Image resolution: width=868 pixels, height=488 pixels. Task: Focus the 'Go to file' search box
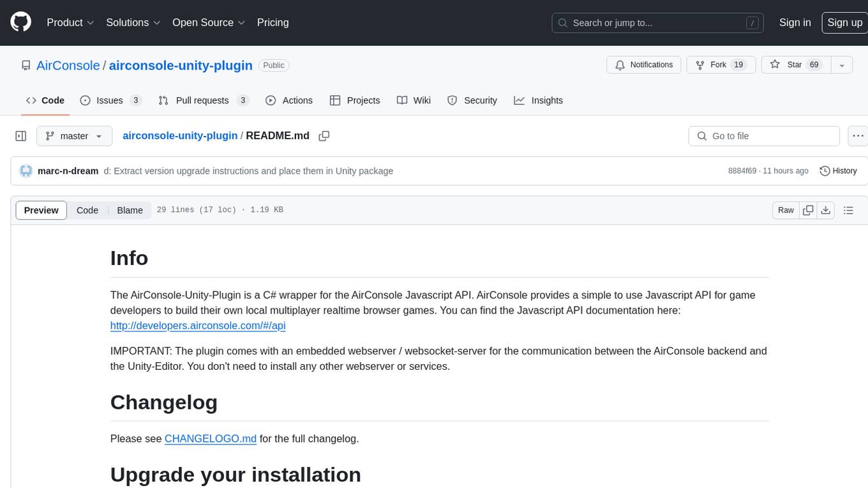click(764, 136)
